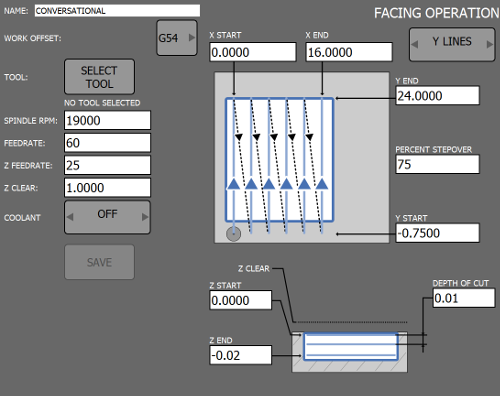Viewport: 500px width, 396px height.
Task: Toggle coolant OFF setting
Action: coord(107,217)
